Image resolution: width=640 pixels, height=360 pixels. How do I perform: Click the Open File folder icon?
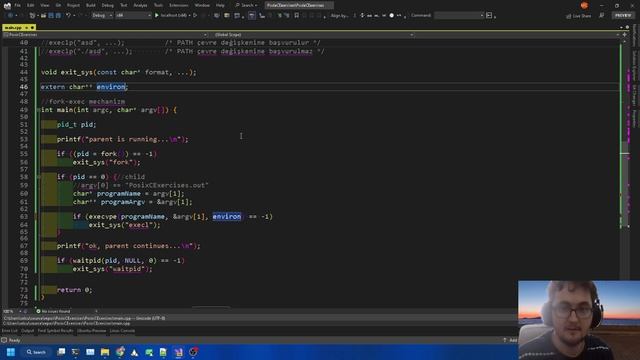43,16
